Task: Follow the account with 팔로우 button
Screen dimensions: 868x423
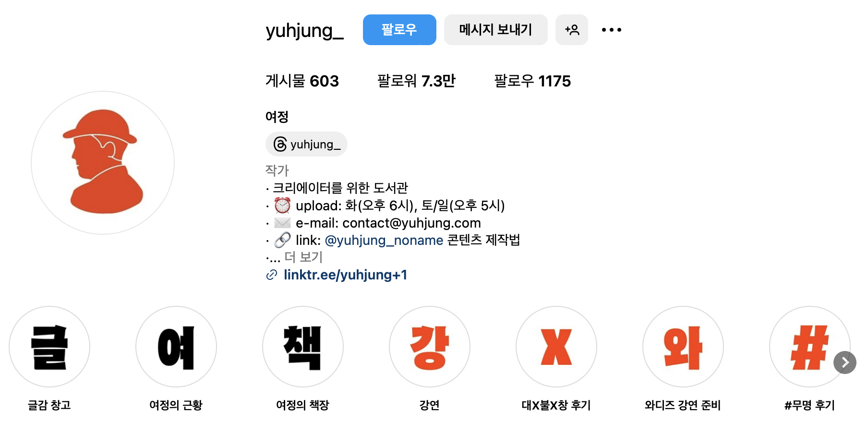Action: point(399,30)
